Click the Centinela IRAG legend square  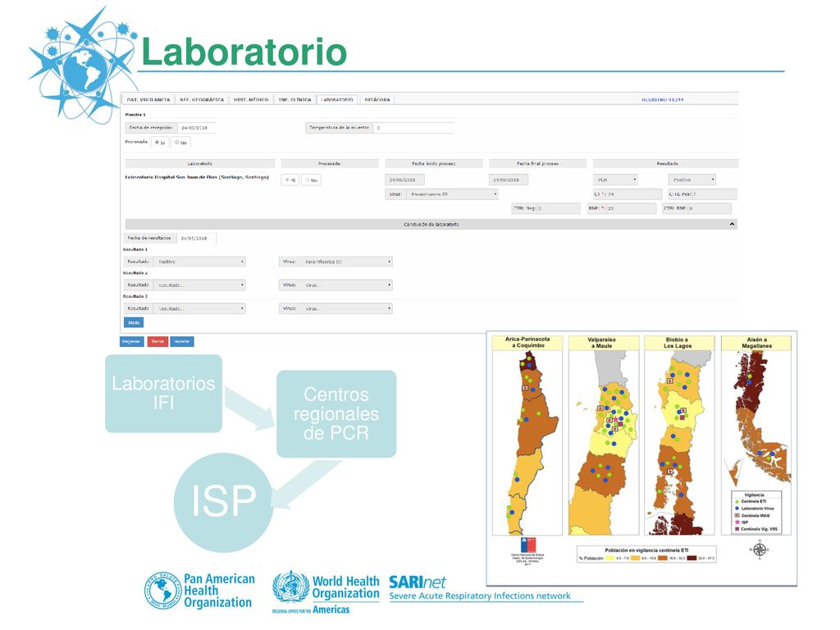(737, 515)
